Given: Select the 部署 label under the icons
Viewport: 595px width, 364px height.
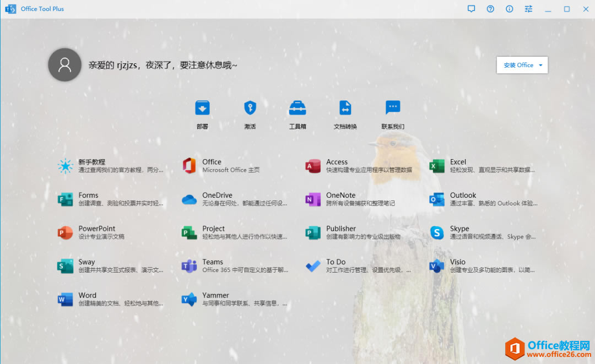Looking at the screenshot, I should [202, 127].
